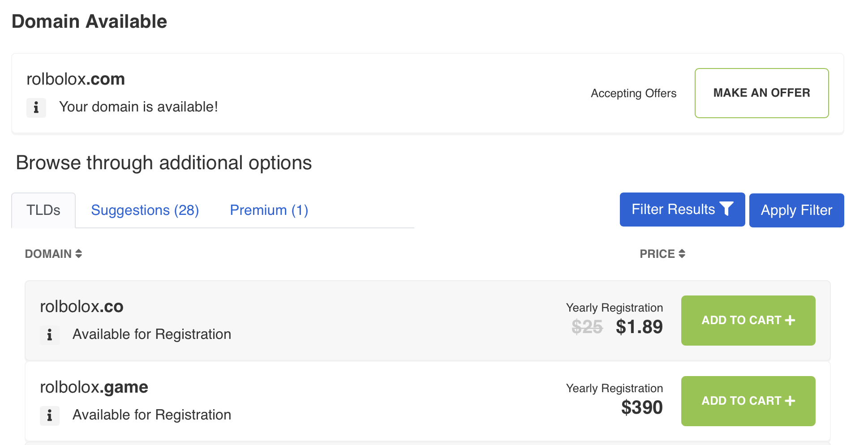Screen dimensions: 868x445
Task: Switch to the TLDs tab
Action: click(43, 210)
